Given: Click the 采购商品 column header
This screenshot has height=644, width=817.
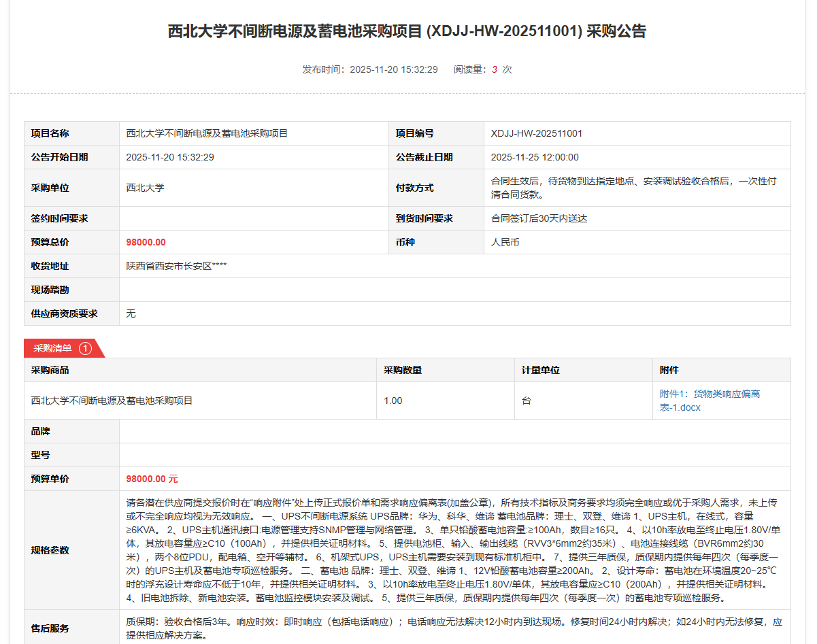Looking at the screenshot, I should [x=50, y=370].
